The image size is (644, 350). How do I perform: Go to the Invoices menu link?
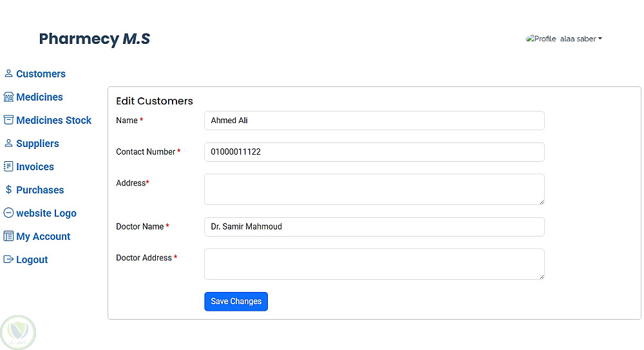tap(35, 166)
